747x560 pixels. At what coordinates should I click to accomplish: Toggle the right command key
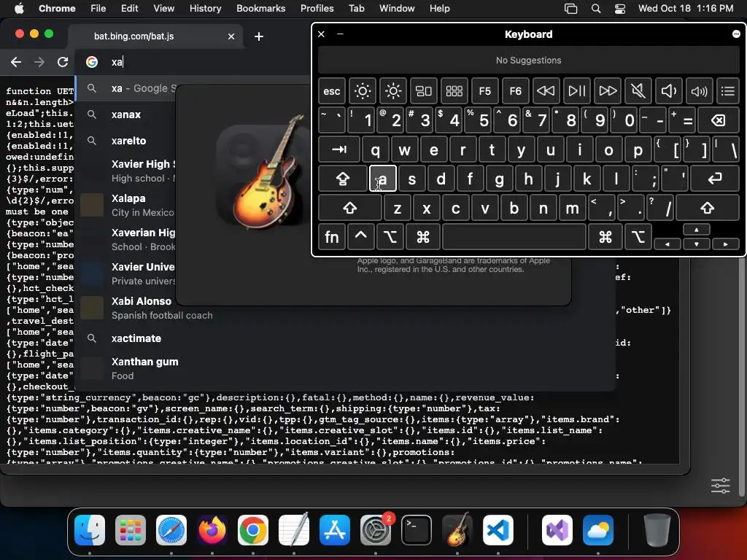click(605, 237)
